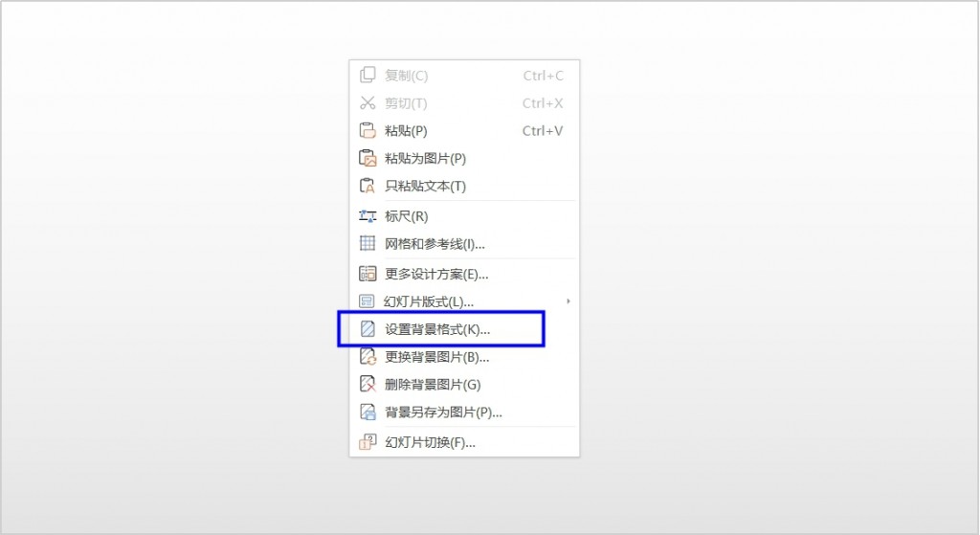
Task: Click the Ctrl+C shortcut label
Action: point(544,76)
